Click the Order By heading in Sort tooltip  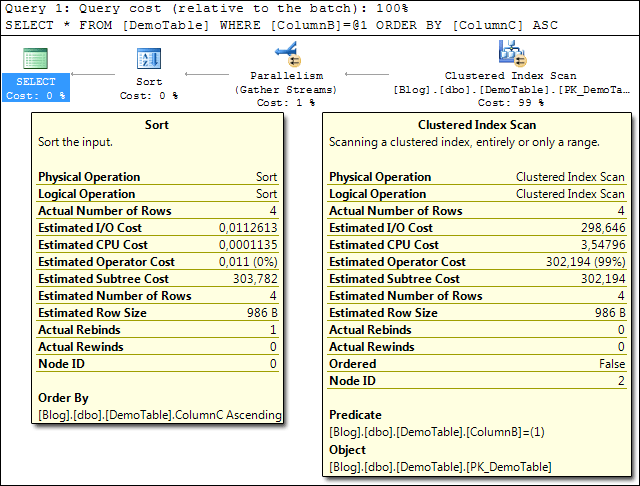pyautogui.click(x=63, y=398)
